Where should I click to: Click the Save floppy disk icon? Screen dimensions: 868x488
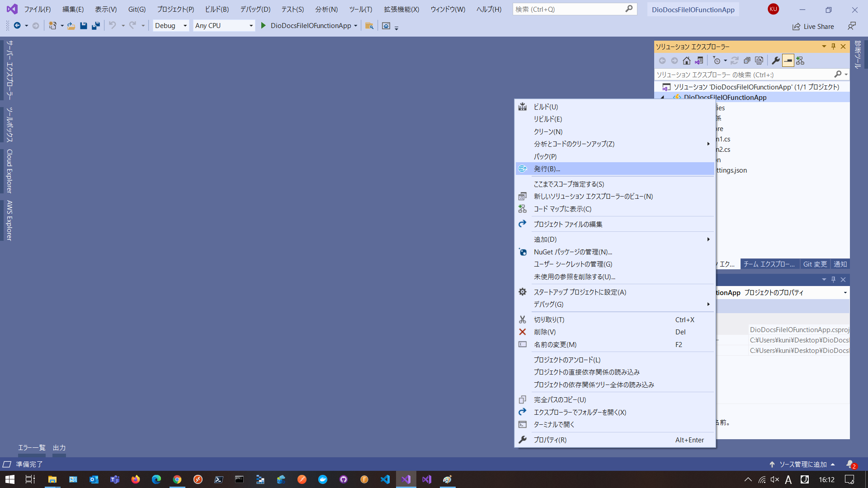point(84,26)
